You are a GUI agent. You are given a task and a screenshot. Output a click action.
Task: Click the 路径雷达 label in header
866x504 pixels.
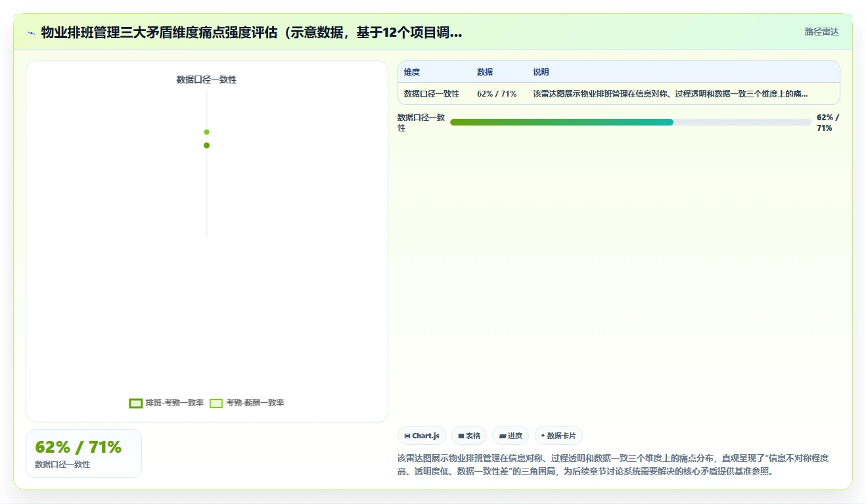point(822,32)
